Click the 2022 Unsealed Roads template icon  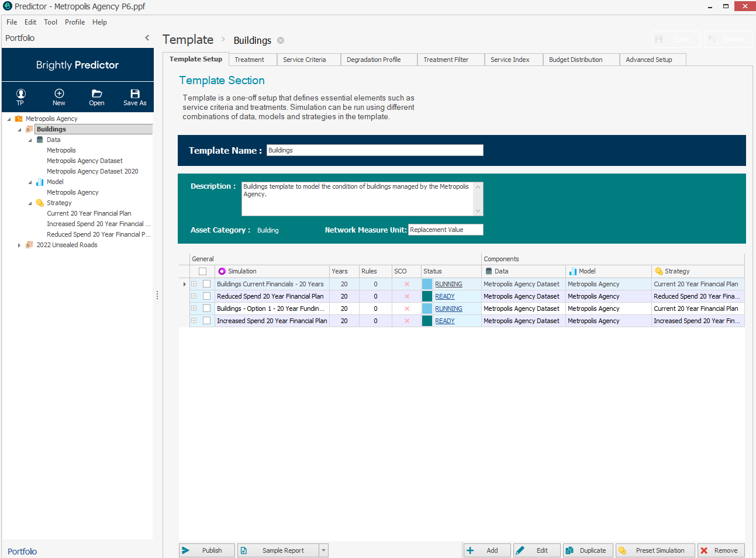[29, 245]
